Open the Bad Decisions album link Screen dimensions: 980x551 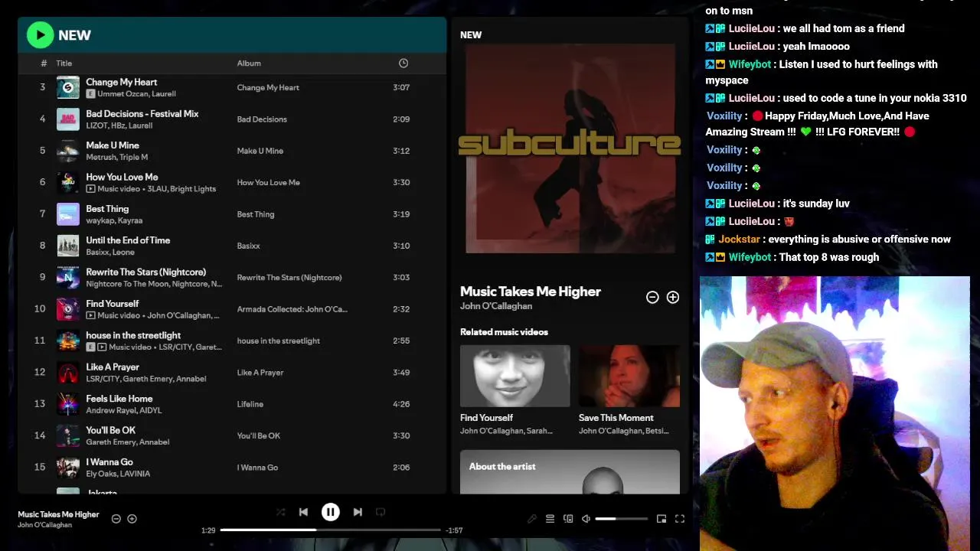[262, 119]
